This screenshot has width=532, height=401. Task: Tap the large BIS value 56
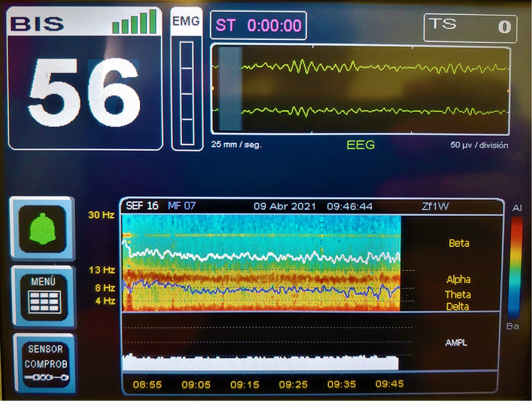pos(84,92)
